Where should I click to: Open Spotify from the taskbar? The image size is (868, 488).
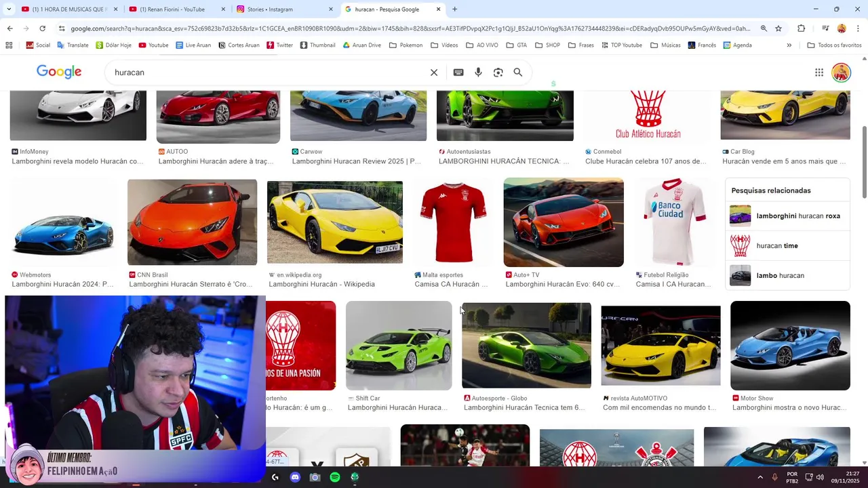coord(335,477)
